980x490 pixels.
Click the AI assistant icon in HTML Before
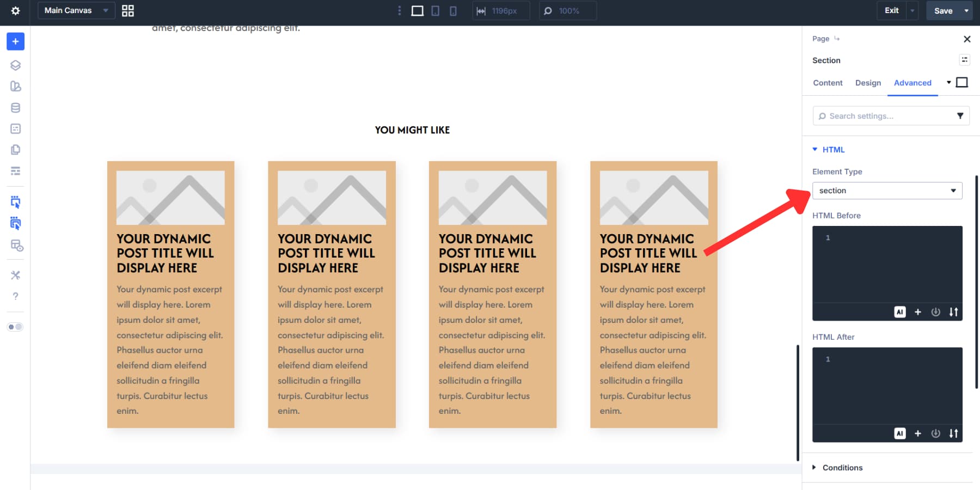(901, 312)
